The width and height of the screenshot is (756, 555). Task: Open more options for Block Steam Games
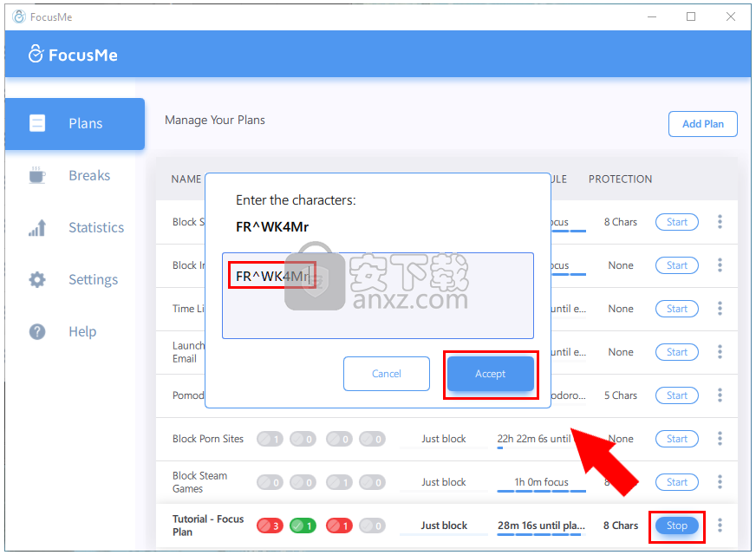(720, 481)
